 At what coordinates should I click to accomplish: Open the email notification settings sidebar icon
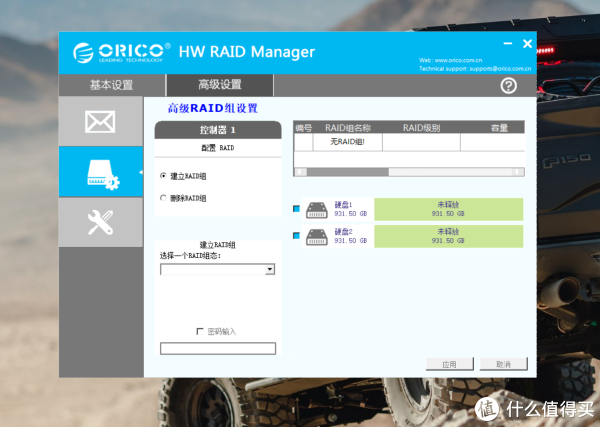click(101, 121)
